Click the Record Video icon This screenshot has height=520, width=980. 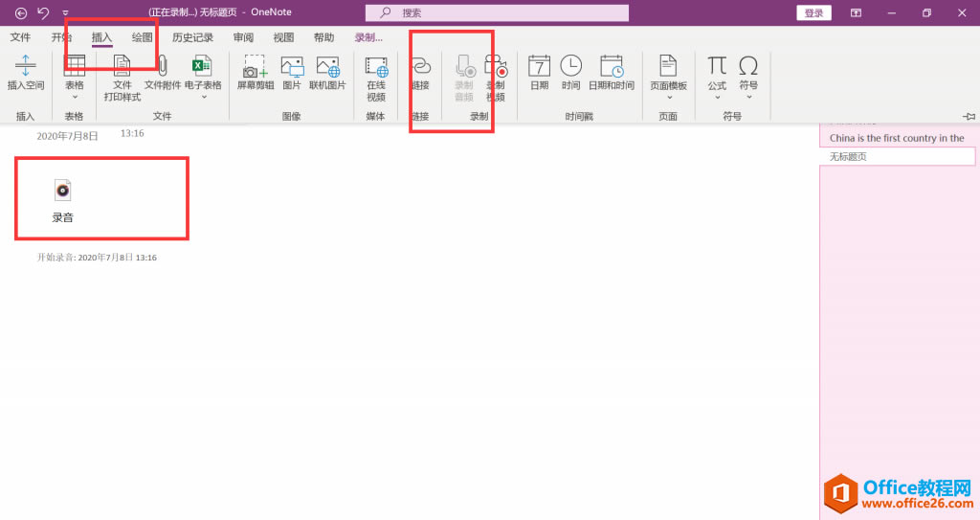pos(496,66)
